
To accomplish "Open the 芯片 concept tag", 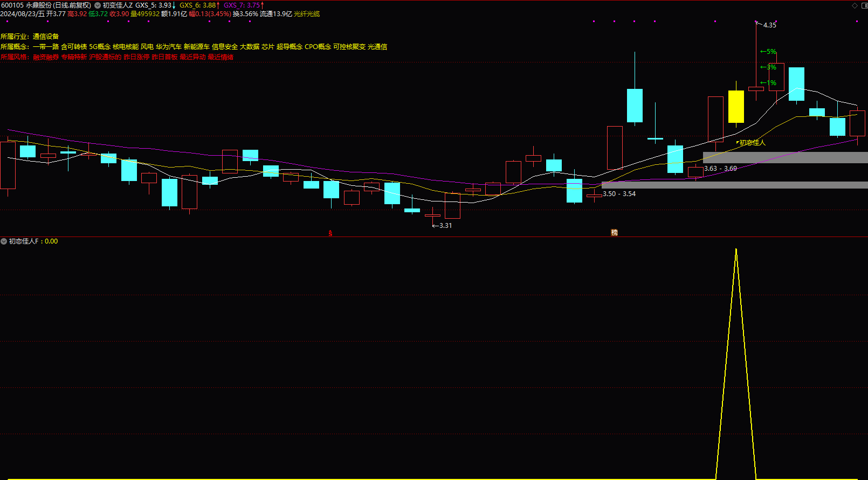I will (268, 47).
